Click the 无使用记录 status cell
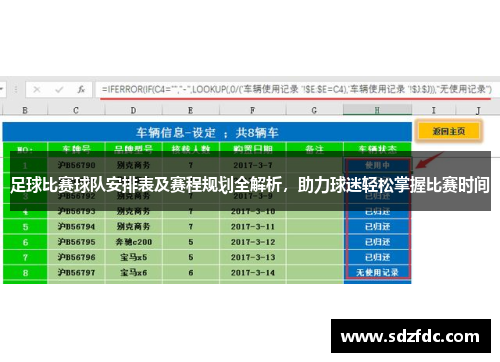 click(377, 273)
